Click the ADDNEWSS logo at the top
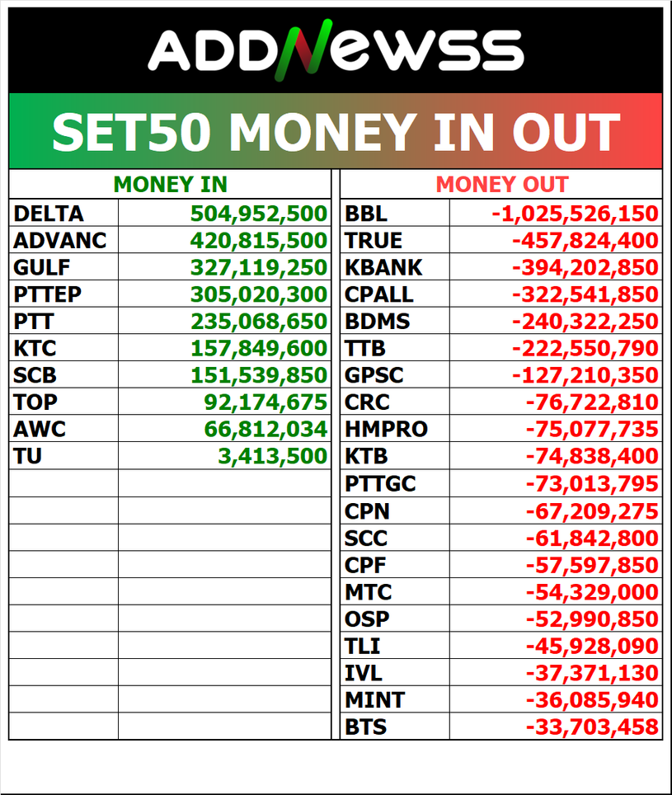 (x=336, y=48)
